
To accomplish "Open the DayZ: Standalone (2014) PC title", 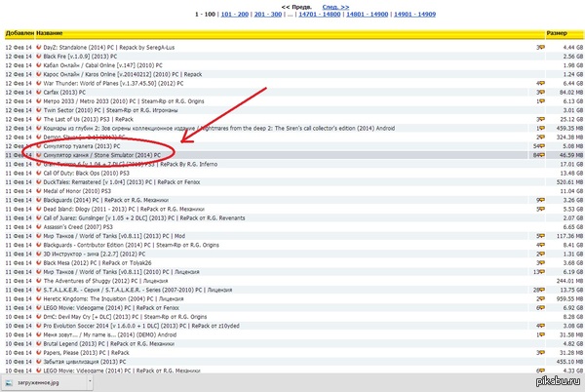I will point(109,48).
